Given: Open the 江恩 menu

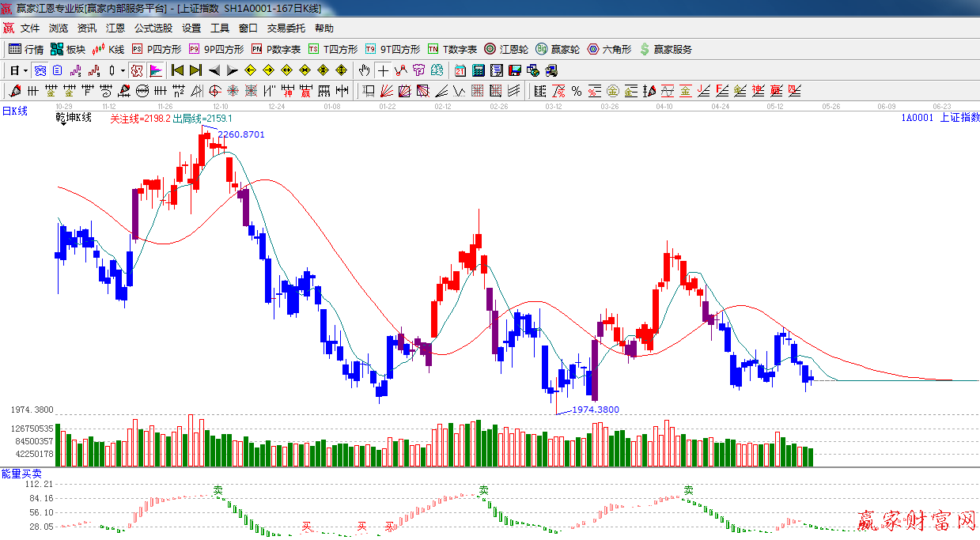Looking at the screenshot, I should tap(115, 28).
